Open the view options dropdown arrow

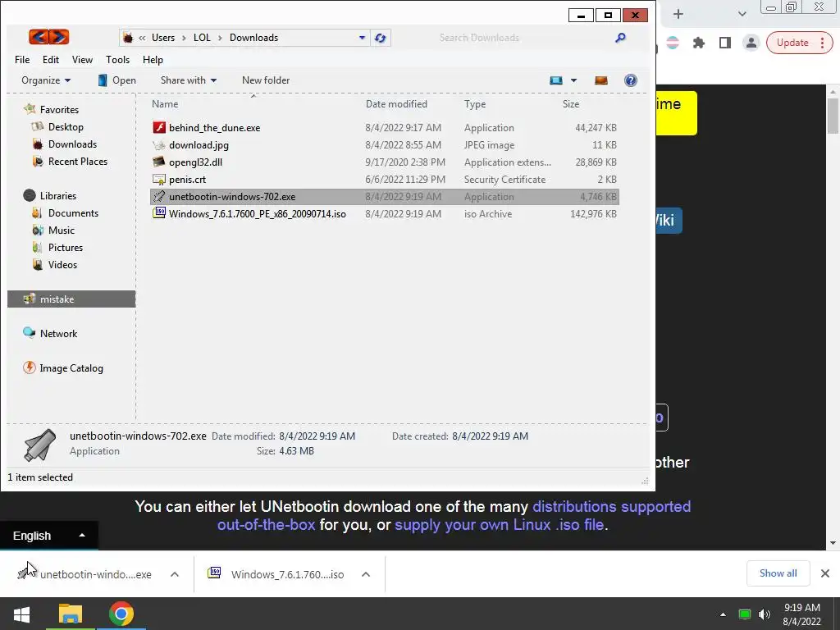(573, 80)
